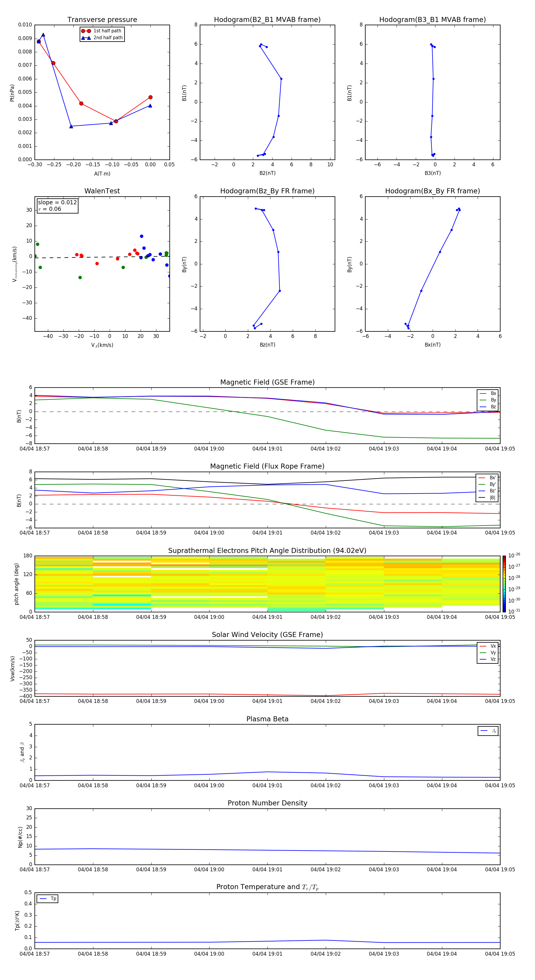Viewport: 535px width, 980px height.
Task: Select the Bz entry in GSE magnetic field legend
Action: tap(488, 407)
